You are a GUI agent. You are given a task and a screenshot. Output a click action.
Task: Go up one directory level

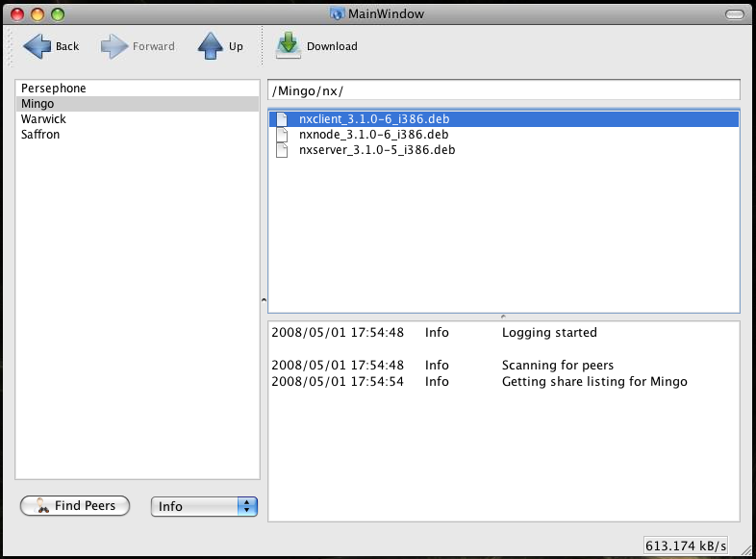211,46
